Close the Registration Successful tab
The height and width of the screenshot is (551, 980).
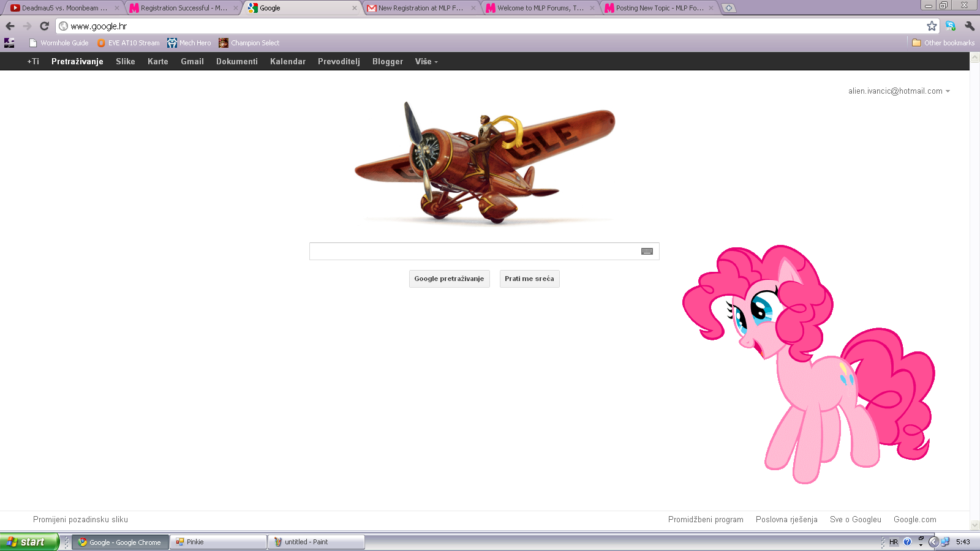[236, 8]
